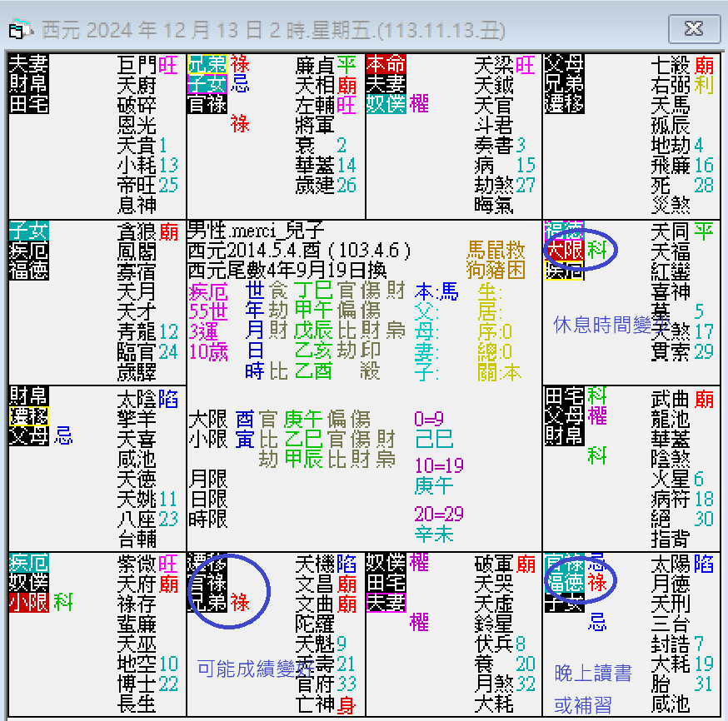Click the 帝旺 entry with number 25
This screenshot has height=721, width=728.
(x=147, y=185)
